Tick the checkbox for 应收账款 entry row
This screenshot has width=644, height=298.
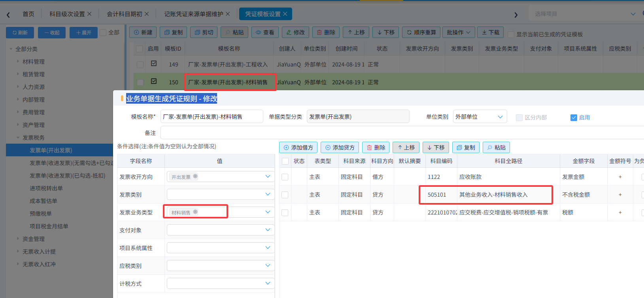(285, 177)
